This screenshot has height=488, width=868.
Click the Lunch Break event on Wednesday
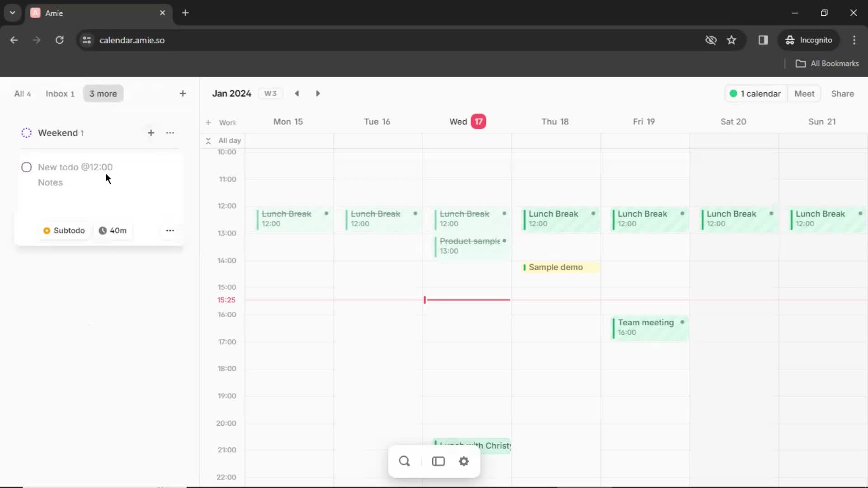click(x=467, y=217)
